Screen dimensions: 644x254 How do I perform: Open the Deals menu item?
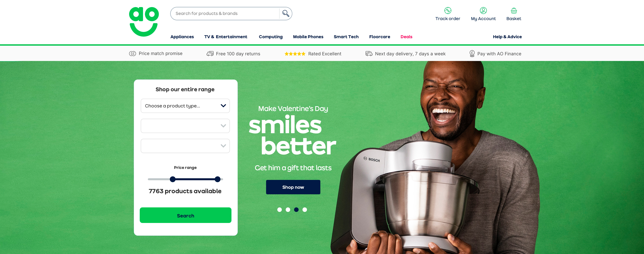[406, 37]
